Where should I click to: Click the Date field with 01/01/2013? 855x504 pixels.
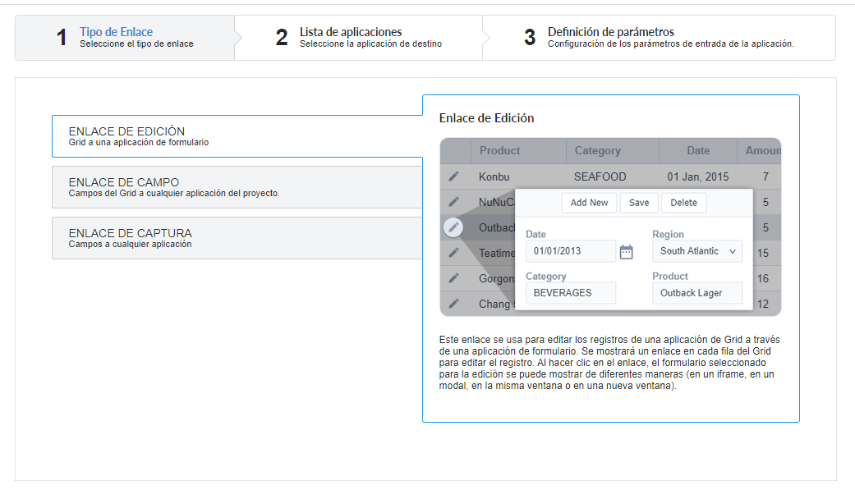click(x=570, y=251)
